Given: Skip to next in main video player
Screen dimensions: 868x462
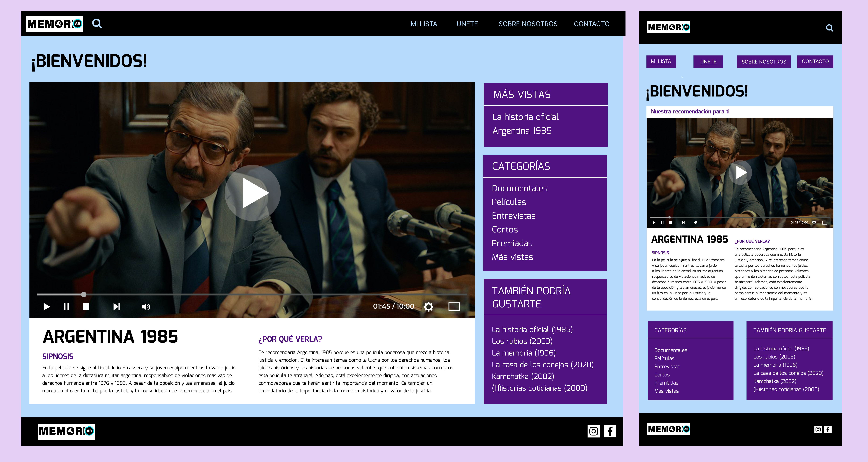Looking at the screenshot, I should click(x=117, y=307).
